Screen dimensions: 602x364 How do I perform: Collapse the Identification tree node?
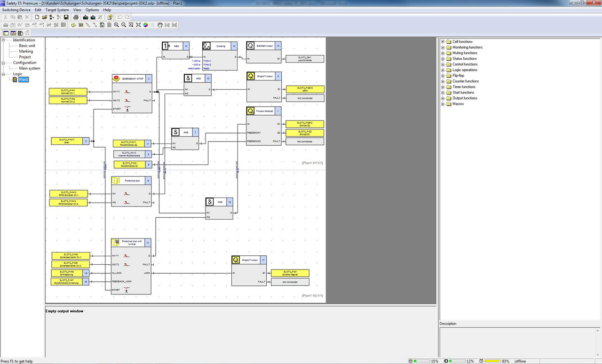coord(4,40)
